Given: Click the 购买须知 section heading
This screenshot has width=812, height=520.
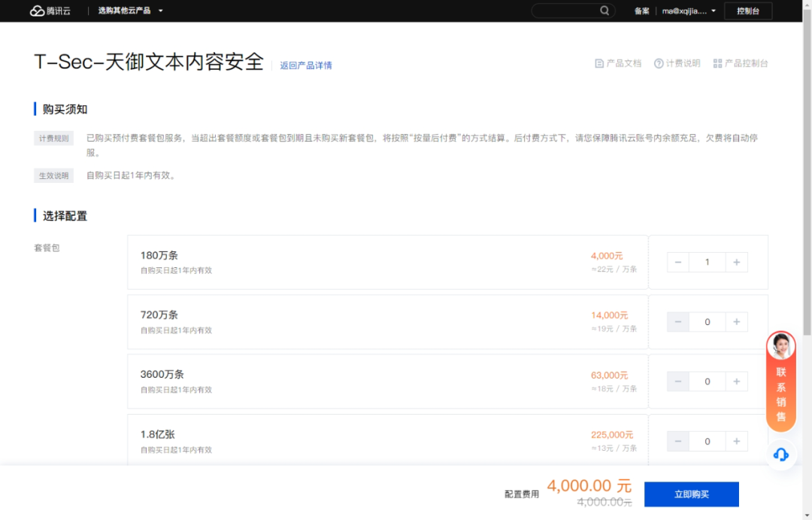Looking at the screenshot, I should click(65, 109).
